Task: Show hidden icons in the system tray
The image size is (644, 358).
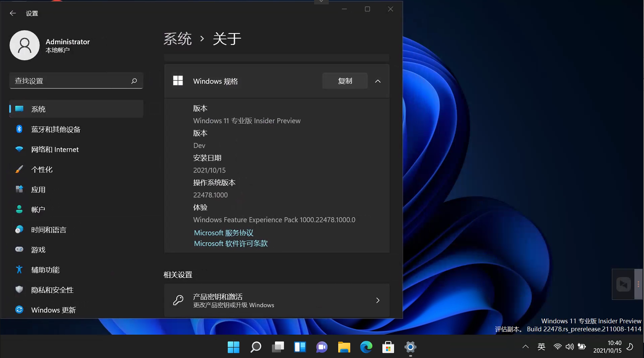Action: click(525, 347)
